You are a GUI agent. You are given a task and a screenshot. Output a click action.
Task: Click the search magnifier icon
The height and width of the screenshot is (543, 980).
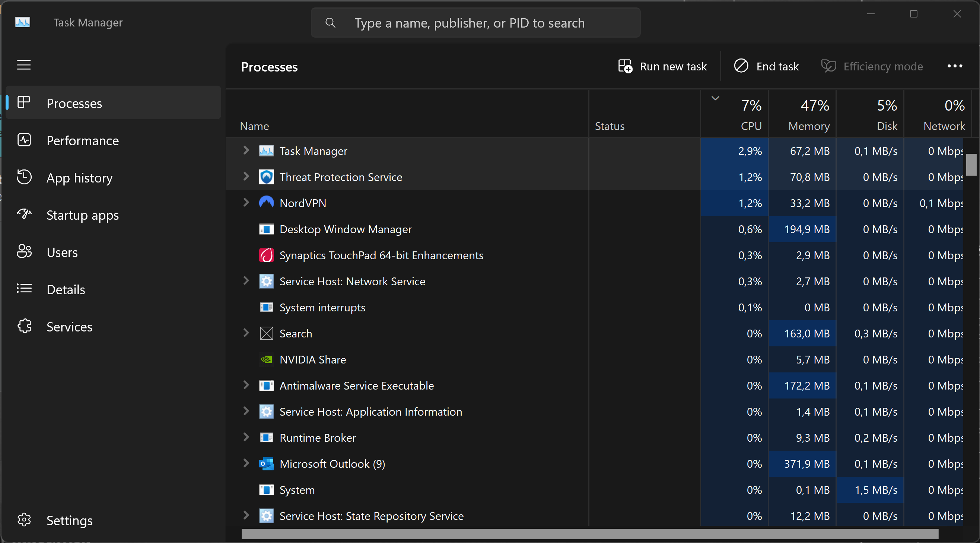pyautogui.click(x=330, y=23)
